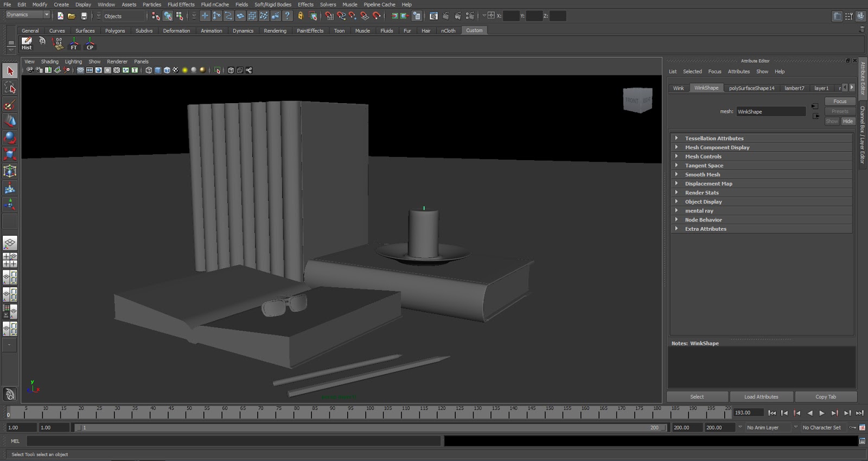
Task: Click the FT shelf button
Action: tap(74, 43)
